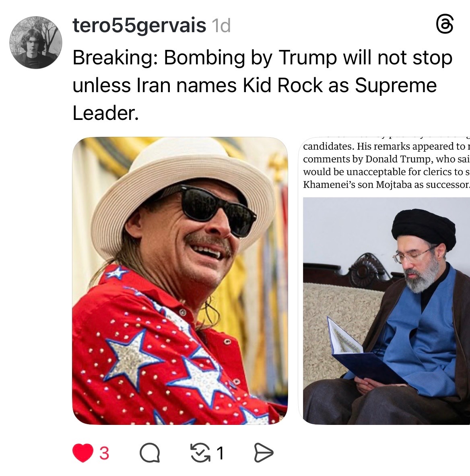Click the black turban in right image
470x476 pixels.
pyautogui.click(x=424, y=229)
